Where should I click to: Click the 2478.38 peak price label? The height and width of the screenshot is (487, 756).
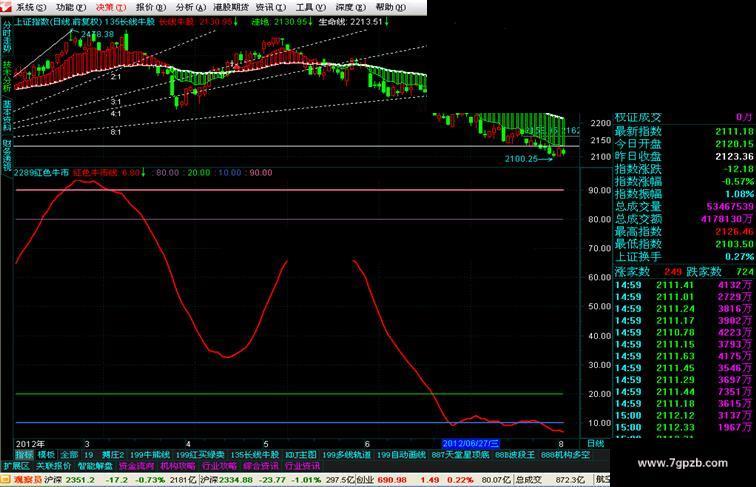97,34
